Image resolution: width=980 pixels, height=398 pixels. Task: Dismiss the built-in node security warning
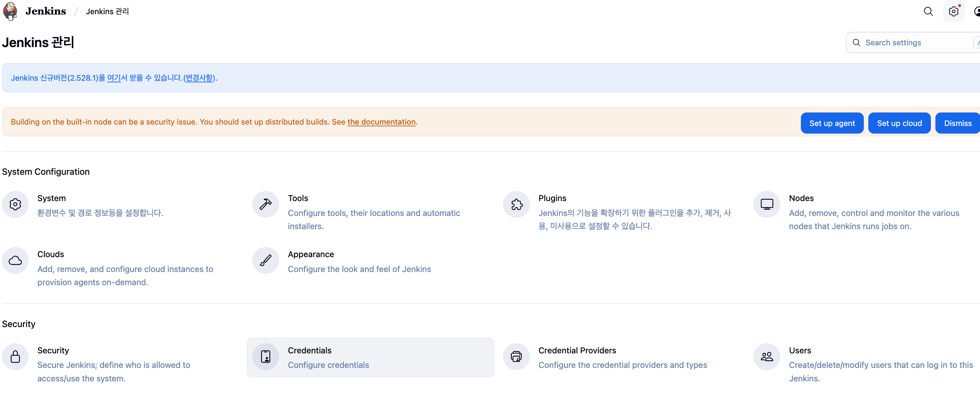tap(957, 123)
